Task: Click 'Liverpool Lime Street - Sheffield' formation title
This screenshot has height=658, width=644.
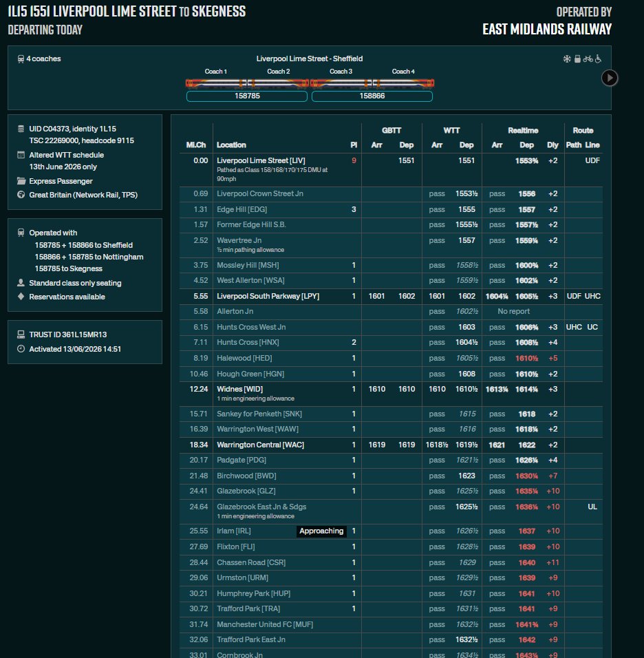Action: [310, 59]
